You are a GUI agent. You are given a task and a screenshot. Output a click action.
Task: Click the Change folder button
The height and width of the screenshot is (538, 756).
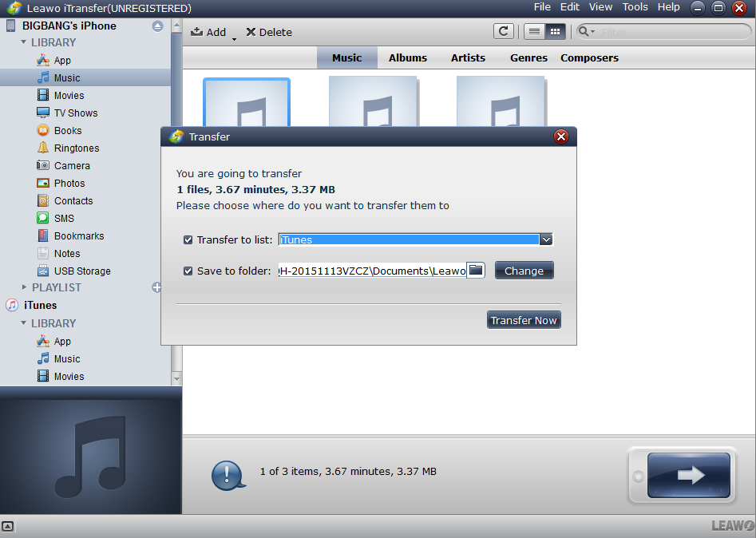524,271
